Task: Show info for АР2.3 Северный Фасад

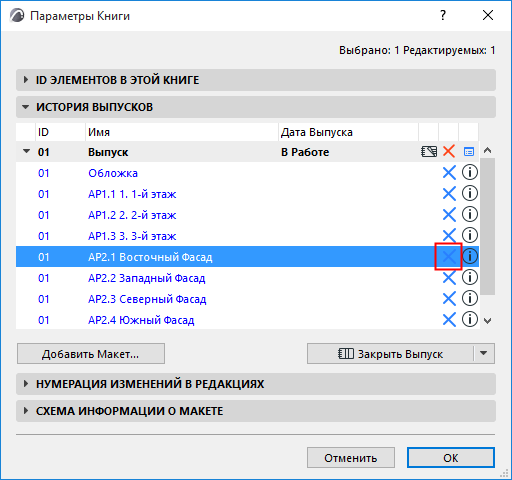Action: click(470, 298)
